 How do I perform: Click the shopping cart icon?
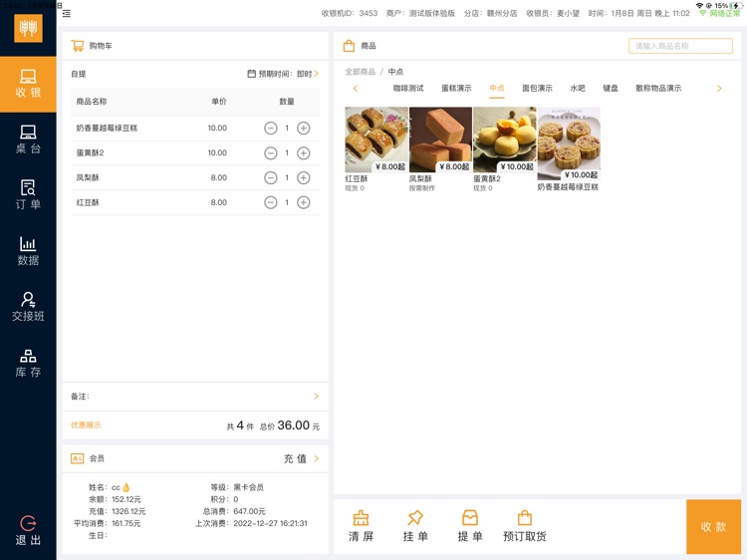[x=77, y=46]
